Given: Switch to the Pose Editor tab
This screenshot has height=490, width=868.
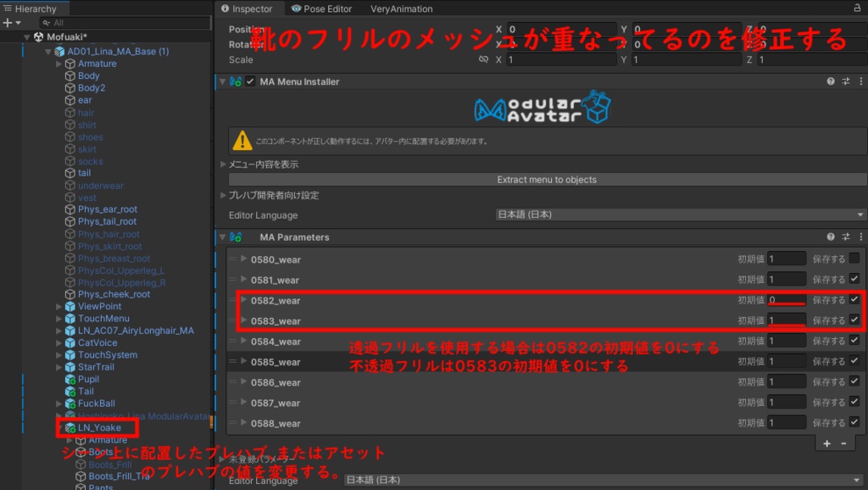Looking at the screenshot, I should [x=321, y=8].
